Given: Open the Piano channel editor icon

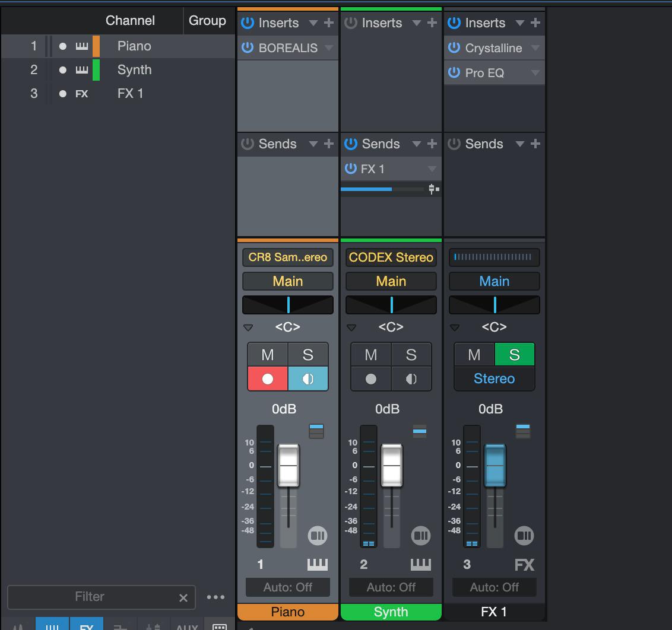Looking at the screenshot, I should click(318, 535).
